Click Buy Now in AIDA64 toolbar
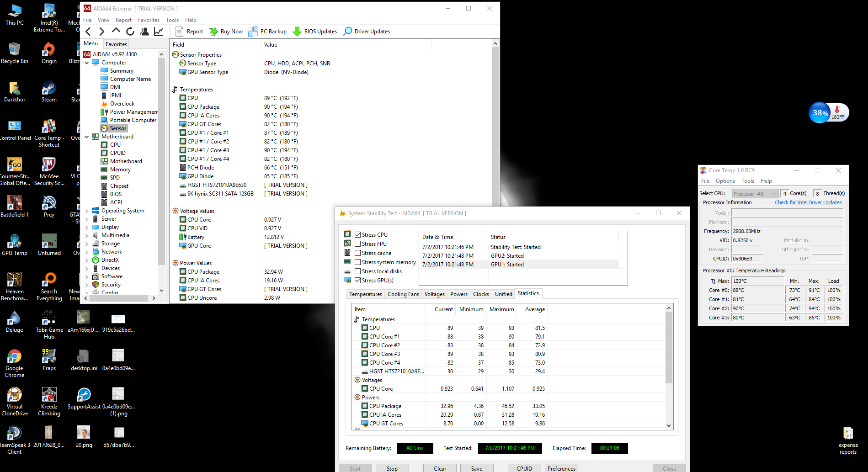The image size is (868, 472). (226, 32)
